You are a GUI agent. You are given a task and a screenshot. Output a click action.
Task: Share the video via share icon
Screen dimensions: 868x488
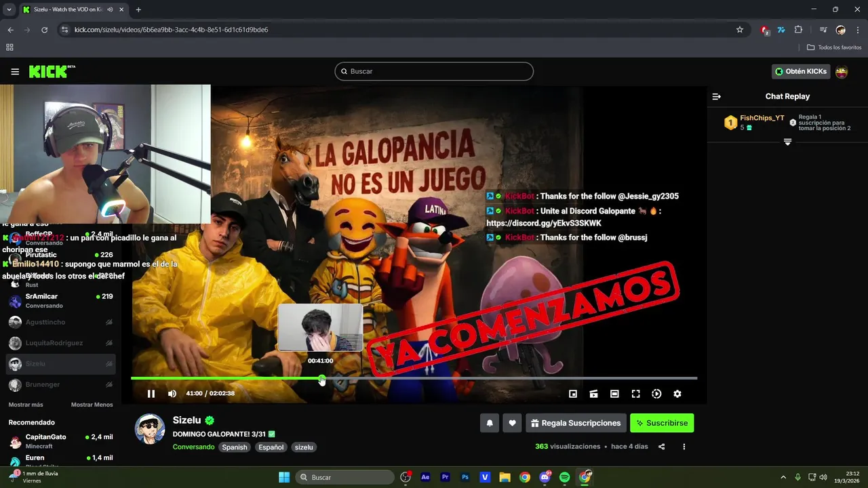click(662, 447)
